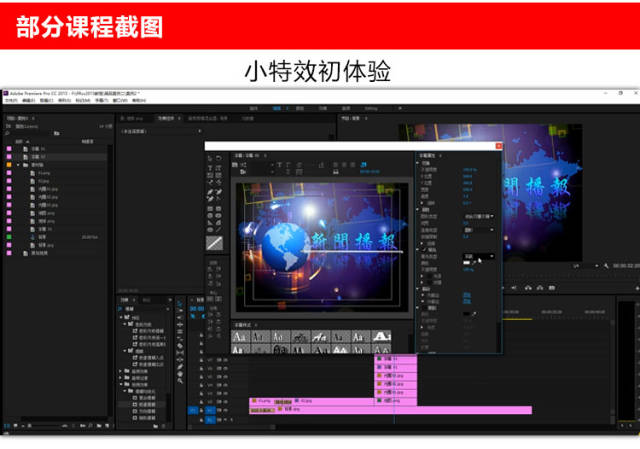Select the Wedge shape tool in title tools
Image resolution: width=640 pixels, height=449 pixels.
pyautogui.click(x=210, y=222)
